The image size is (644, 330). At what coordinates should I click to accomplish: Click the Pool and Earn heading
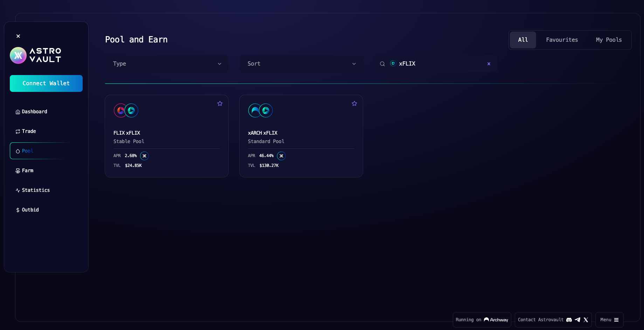136,40
